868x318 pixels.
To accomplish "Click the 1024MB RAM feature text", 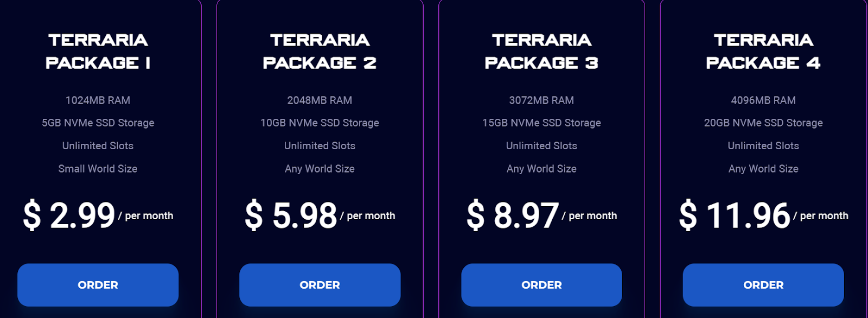I will click(98, 100).
